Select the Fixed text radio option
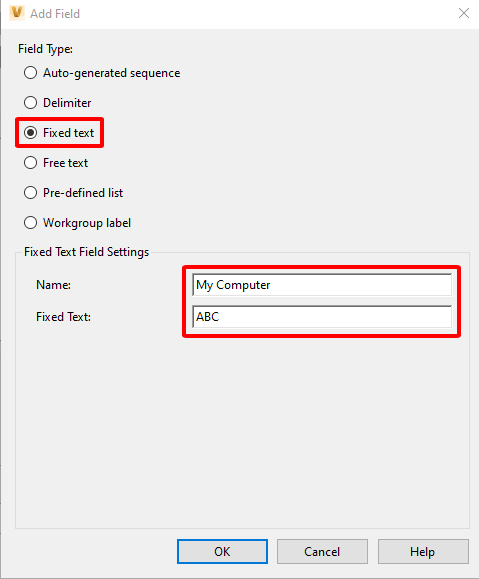 [x=30, y=133]
